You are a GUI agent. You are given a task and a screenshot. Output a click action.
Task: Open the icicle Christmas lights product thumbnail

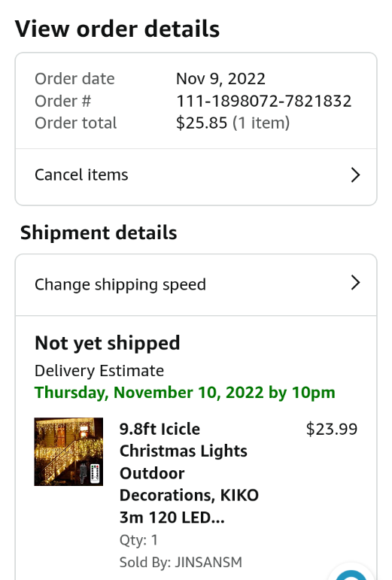pos(68,451)
